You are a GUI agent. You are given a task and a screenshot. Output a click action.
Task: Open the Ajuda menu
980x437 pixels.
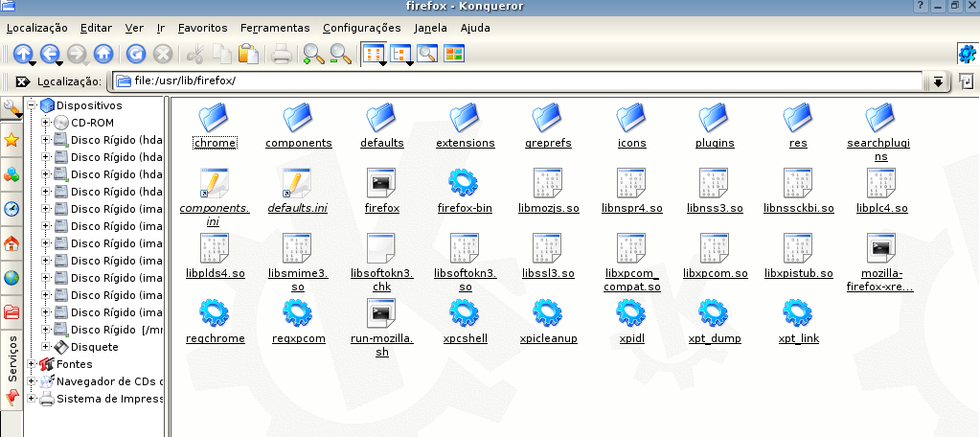(475, 28)
